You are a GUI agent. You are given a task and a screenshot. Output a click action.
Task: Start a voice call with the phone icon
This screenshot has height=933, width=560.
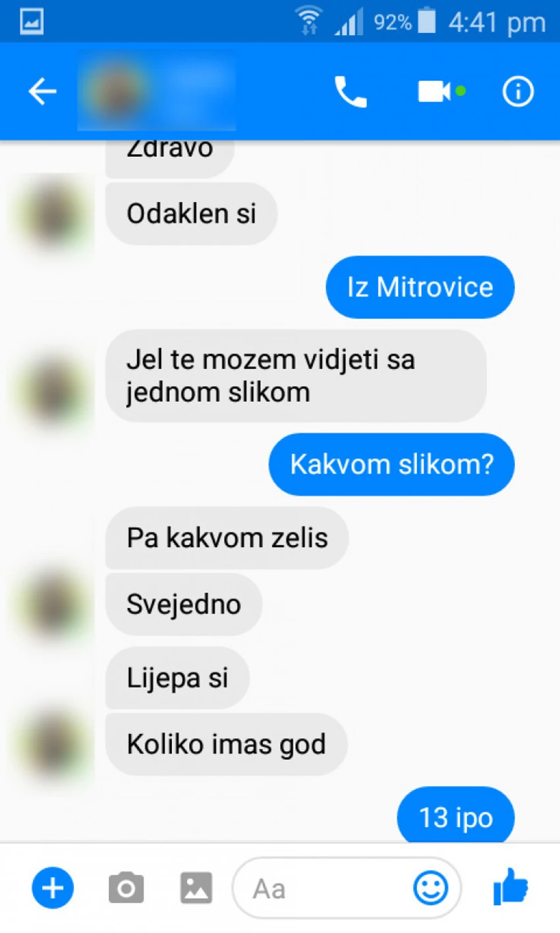(x=350, y=92)
